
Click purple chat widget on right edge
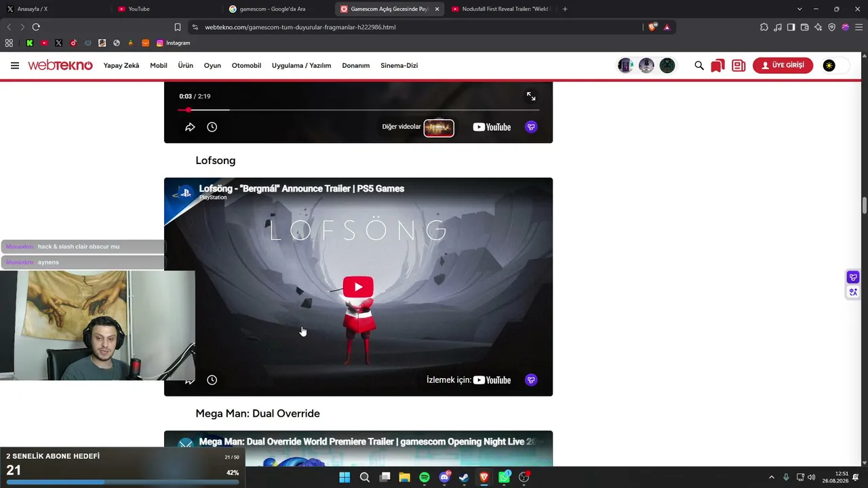pos(853,277)
